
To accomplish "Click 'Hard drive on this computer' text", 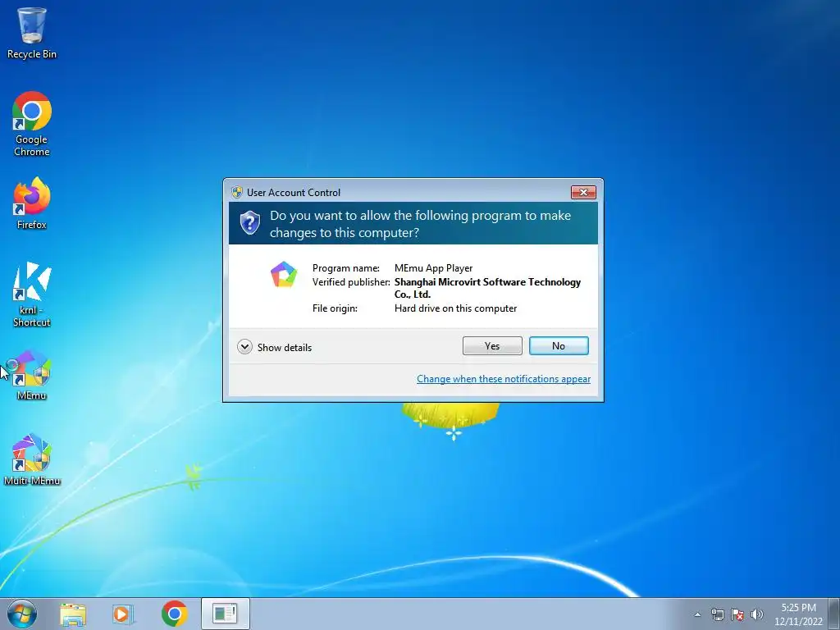I will (x=455, y=308).
